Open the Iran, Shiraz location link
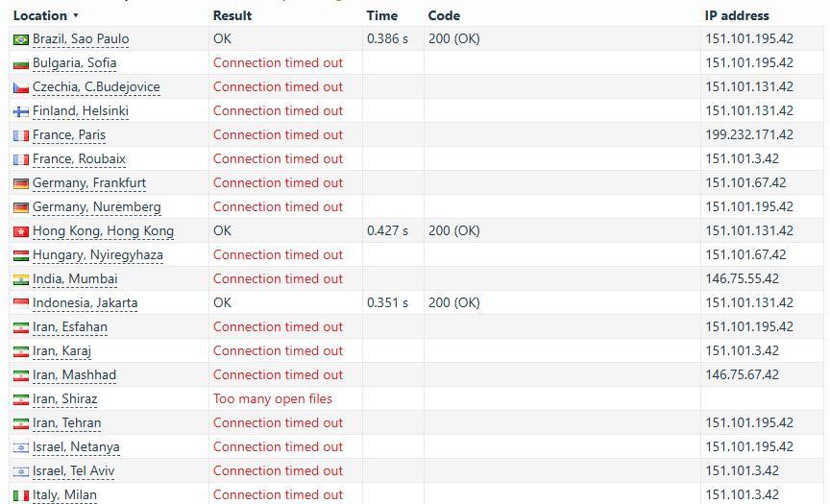This screenshot has height=504, width=830. tap(64, 398)
